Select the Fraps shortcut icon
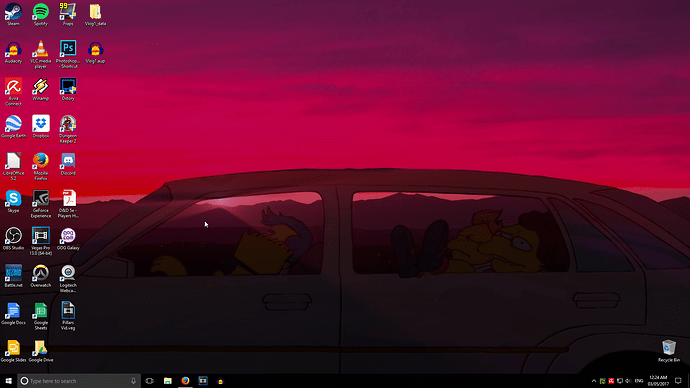690x388 pixels. point(68,15)
